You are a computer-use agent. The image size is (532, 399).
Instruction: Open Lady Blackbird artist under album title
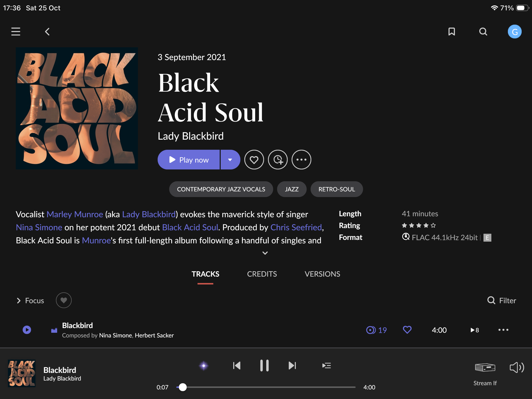(191, 136)
